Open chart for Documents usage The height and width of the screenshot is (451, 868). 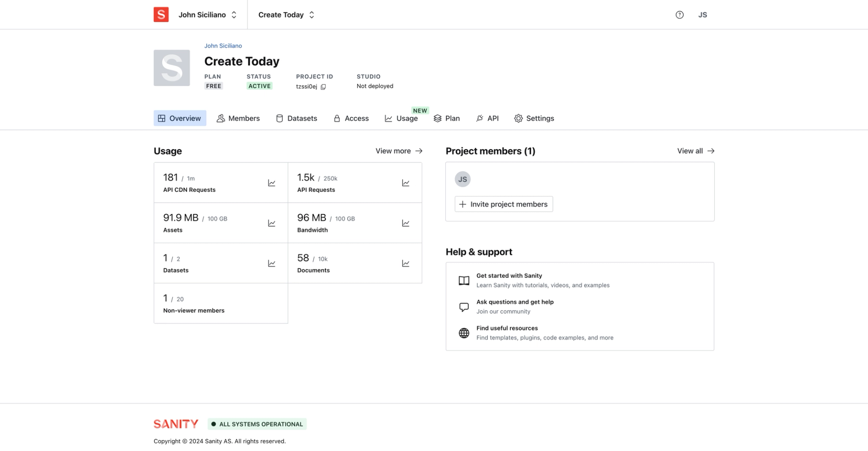pos(406,263)
